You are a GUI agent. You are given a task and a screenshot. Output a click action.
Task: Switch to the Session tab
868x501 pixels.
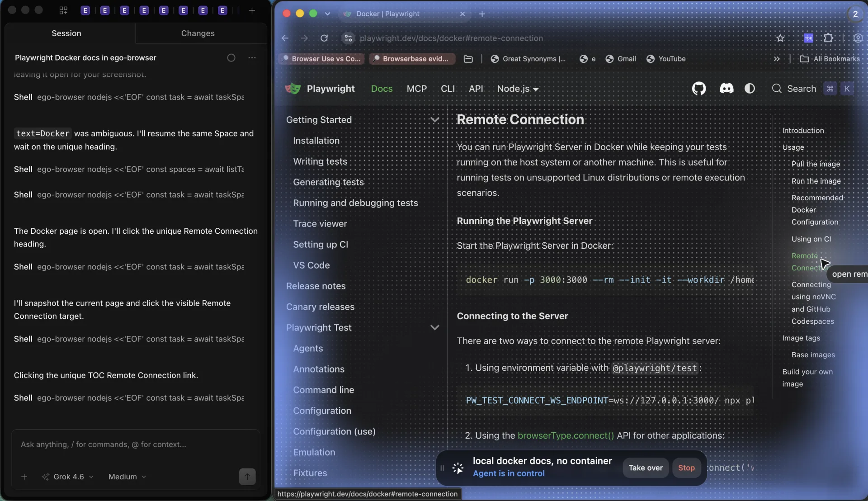click(x=66, y=33)
